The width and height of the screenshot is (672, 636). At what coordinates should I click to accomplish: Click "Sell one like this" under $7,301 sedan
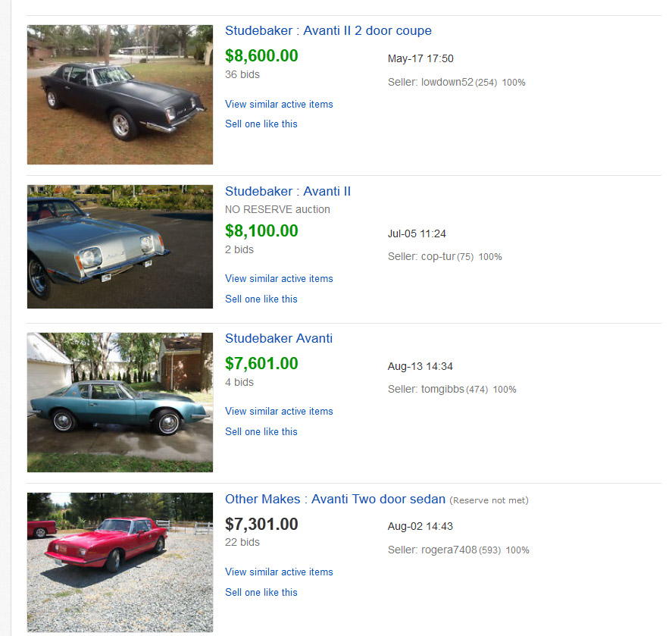click(x=261, y=592)
